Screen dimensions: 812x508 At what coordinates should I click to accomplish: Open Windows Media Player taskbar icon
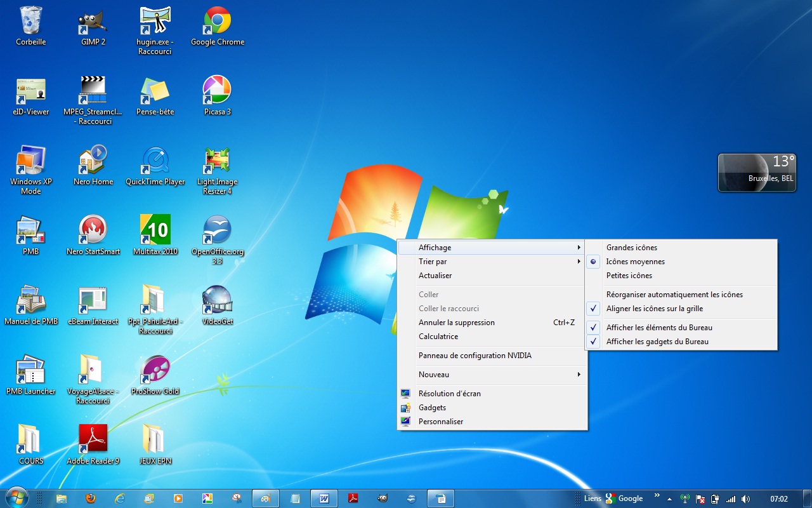(178, 498)
